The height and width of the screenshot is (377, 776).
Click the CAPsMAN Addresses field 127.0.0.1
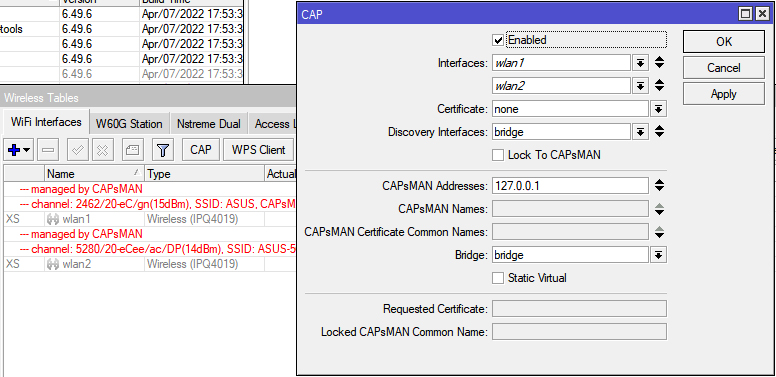pyautogui.click(x=570, y=186)
